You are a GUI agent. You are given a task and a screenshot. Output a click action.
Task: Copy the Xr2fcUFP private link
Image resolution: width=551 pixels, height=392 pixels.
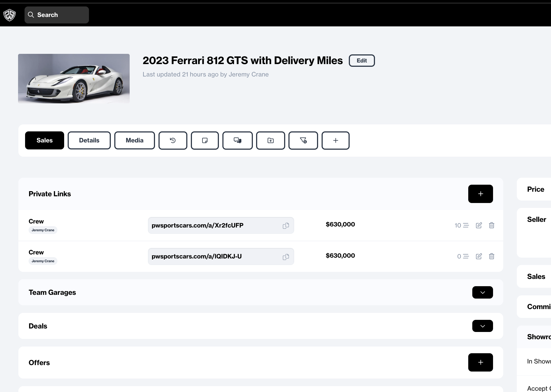coord(285,225)
